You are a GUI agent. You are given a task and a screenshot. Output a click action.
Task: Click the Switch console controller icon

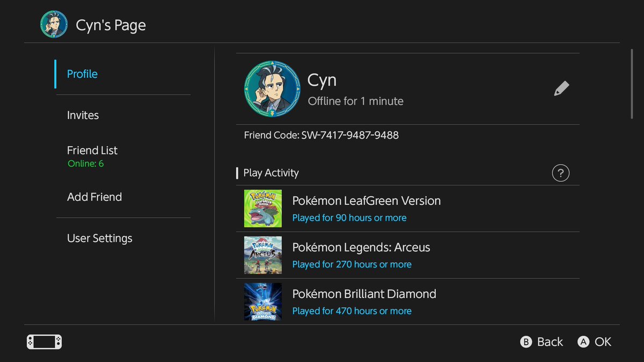(44, 342)
